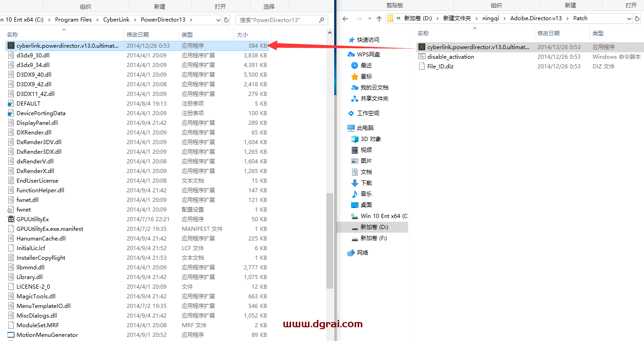This screenshot has height=341, width=644.
Task: Sort left window by 名称 column
Action: point(64,35)
